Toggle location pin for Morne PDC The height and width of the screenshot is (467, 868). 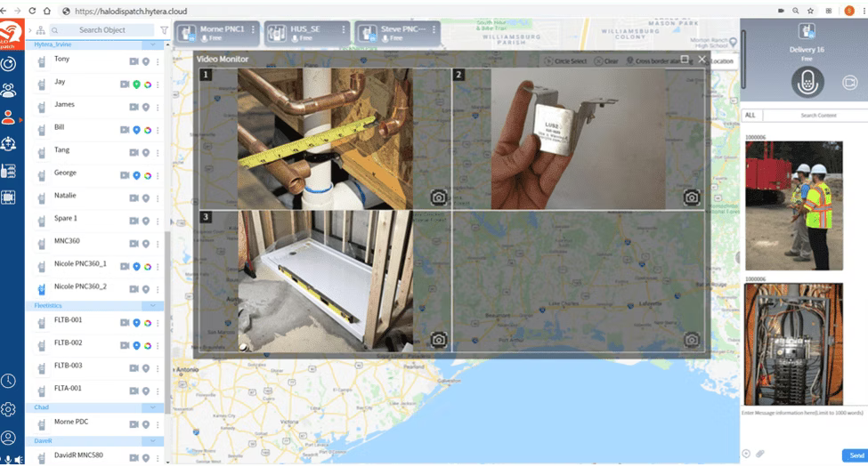coord(146,425)
